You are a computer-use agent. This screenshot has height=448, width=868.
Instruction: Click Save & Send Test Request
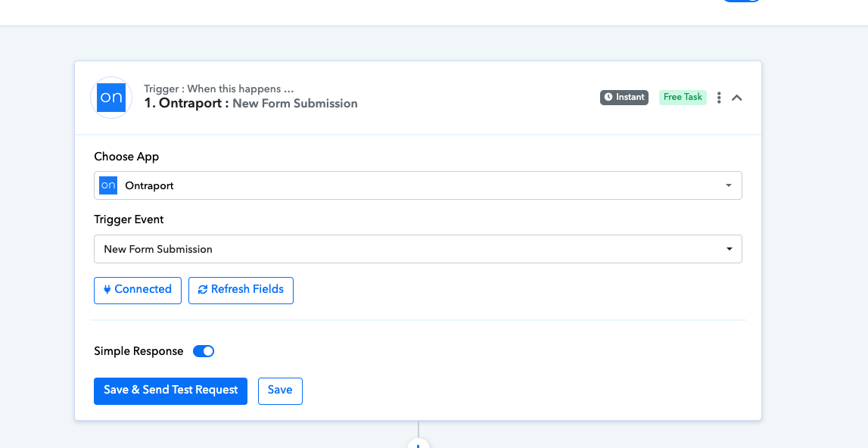pos(170,391)
